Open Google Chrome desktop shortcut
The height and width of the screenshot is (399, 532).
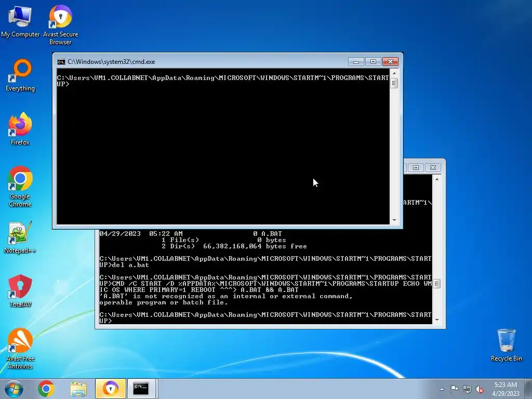(20, 187)
